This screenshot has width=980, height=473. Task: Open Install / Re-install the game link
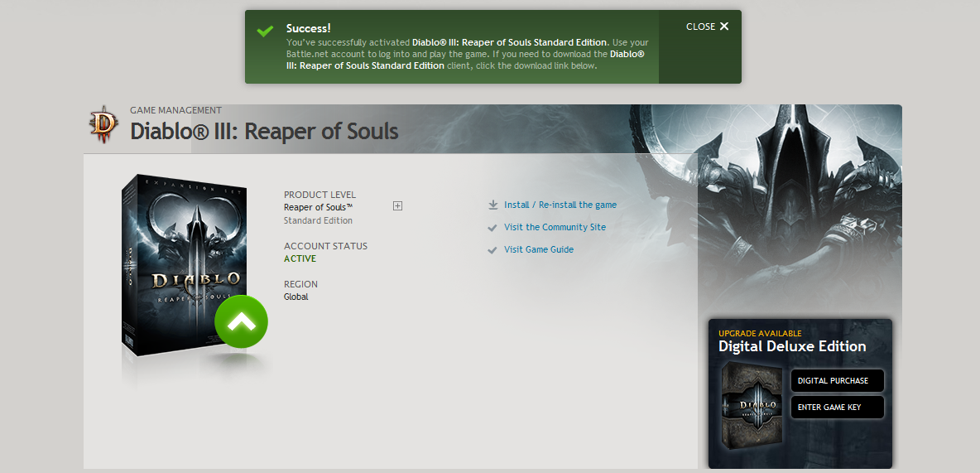(560, 205)
